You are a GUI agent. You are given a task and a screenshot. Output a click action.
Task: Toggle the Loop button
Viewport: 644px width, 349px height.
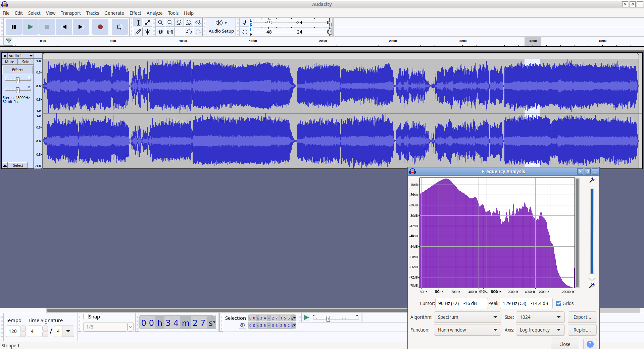point(120,27)
